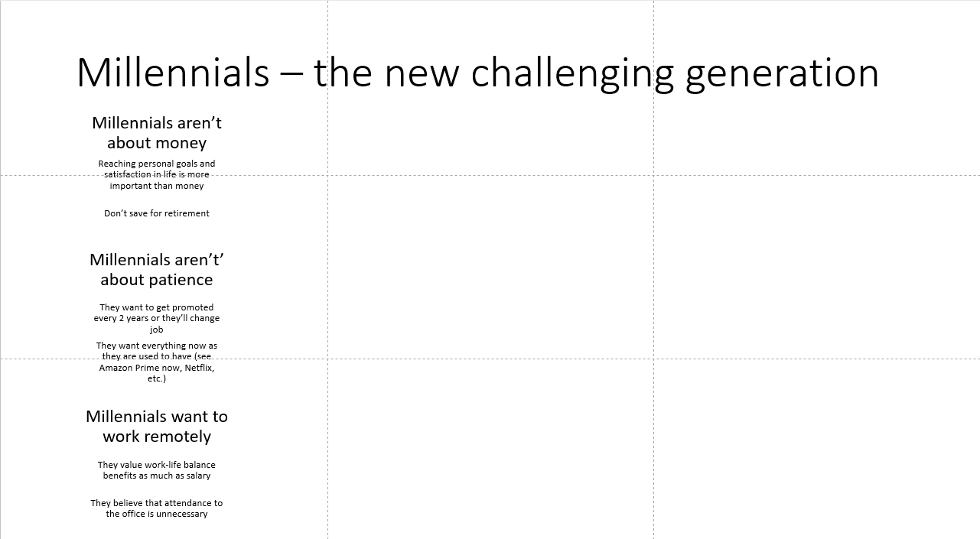Screen dimensions: 980x539
Task: Click the word 'Millennials' in the title
Action: coord(173,73)
